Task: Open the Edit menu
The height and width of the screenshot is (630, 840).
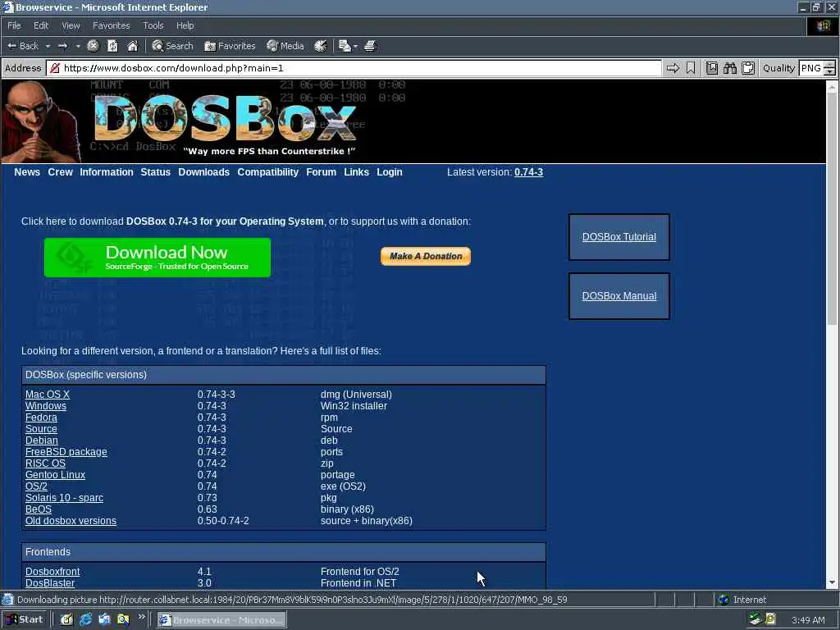Action: (41, 25)
